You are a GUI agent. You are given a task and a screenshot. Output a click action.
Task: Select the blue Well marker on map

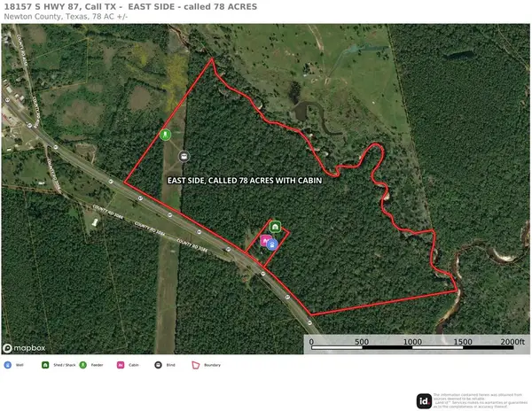(272, 244)
